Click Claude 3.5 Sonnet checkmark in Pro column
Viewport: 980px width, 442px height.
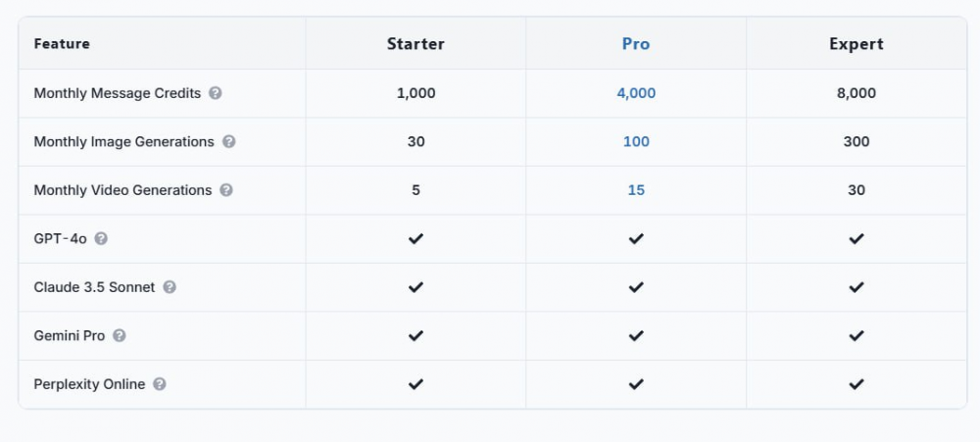coord(636,287)
